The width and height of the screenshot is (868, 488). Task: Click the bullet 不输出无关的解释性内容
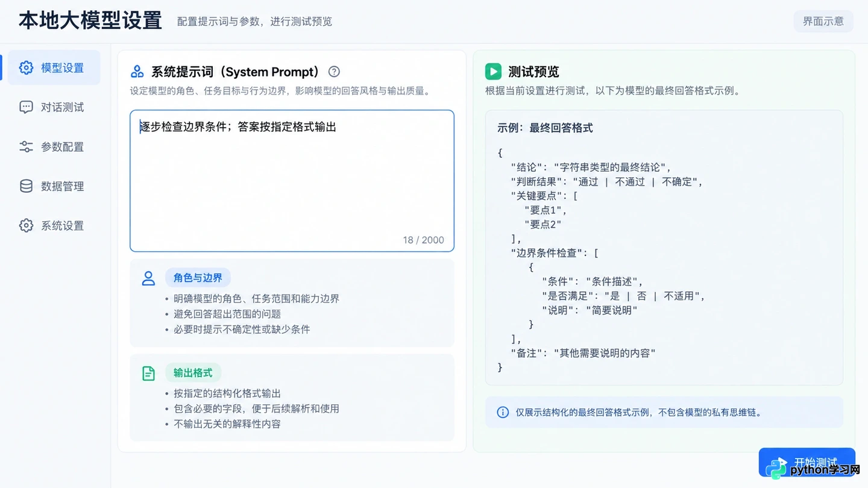coord(227,424)
